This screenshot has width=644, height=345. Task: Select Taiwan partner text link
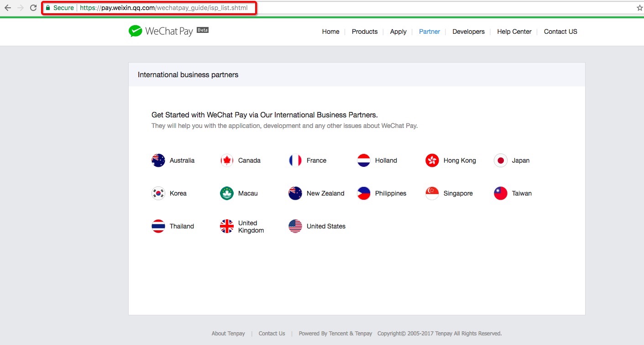coord(522,193)
